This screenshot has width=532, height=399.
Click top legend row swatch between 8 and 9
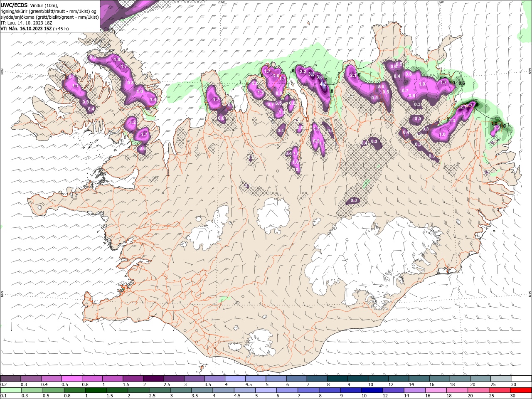[337, 379]
